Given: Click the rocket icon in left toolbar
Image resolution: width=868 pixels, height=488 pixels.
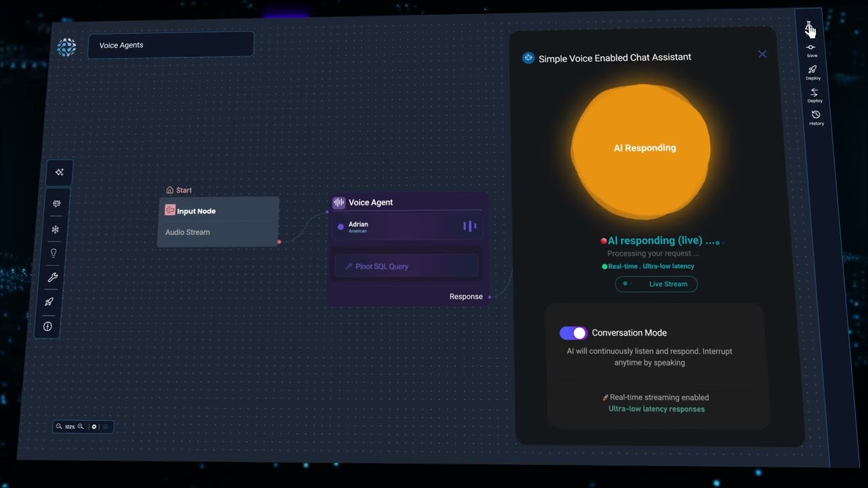Looking at the screenshot, I should click(x=49, y=302).
